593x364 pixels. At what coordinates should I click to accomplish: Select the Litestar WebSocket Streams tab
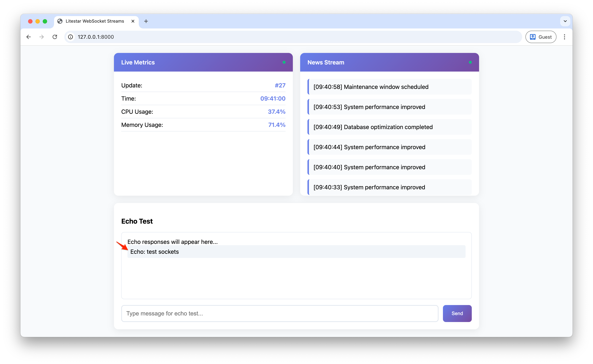click(x=95, y=21)
